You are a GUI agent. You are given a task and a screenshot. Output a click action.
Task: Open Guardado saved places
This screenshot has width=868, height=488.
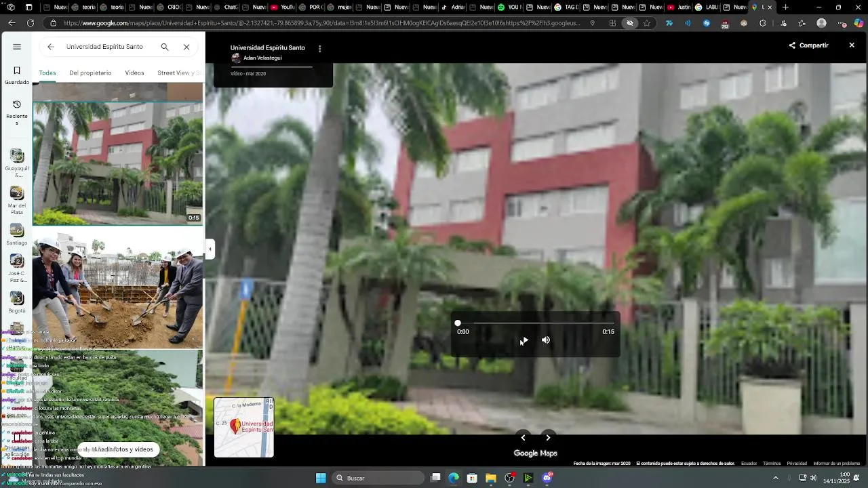(x=17, y=75)
